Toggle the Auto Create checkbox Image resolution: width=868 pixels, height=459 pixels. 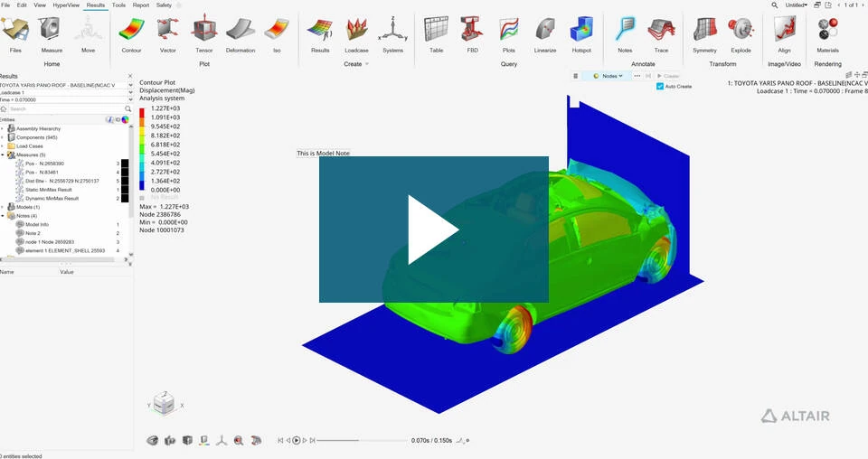coord(660,86)
